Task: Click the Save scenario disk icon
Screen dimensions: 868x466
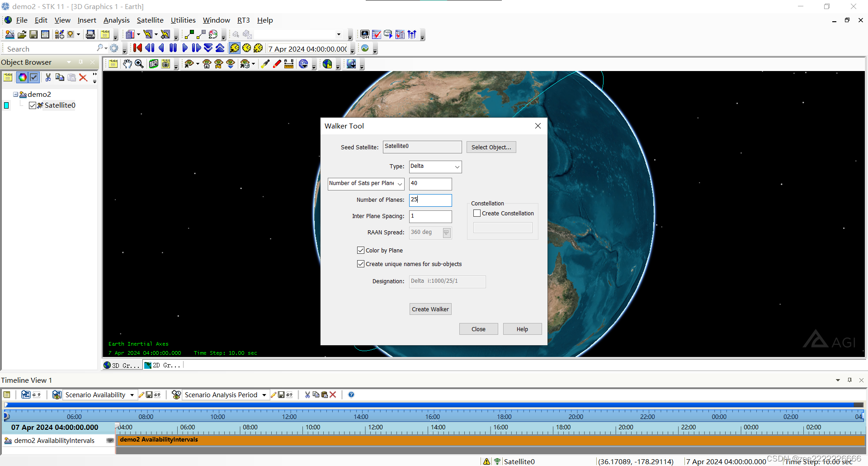Action: (x=33, y=34)
